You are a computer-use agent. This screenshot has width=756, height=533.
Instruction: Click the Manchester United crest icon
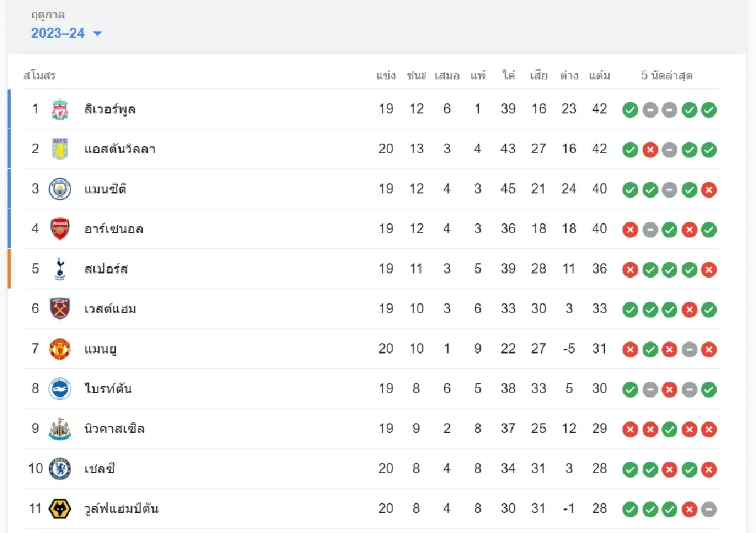point(60,349)
